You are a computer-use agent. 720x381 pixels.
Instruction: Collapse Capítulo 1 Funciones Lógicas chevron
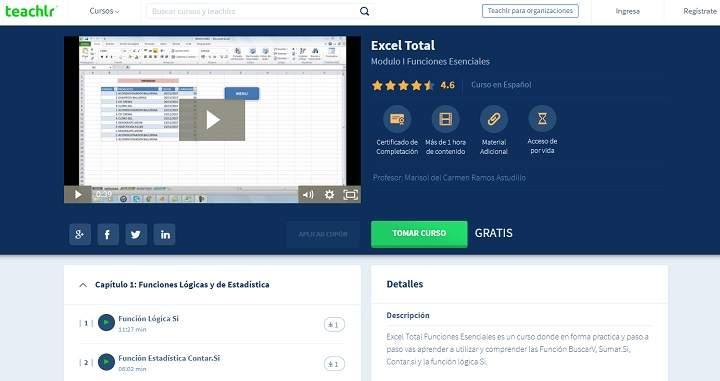tap(83, 285)
